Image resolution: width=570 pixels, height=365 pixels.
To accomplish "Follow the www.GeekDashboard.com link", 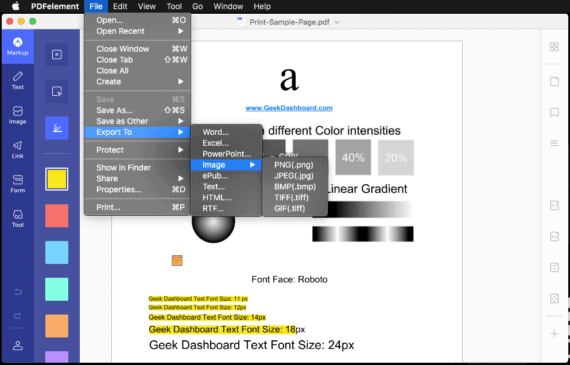I will click(289, 108).
